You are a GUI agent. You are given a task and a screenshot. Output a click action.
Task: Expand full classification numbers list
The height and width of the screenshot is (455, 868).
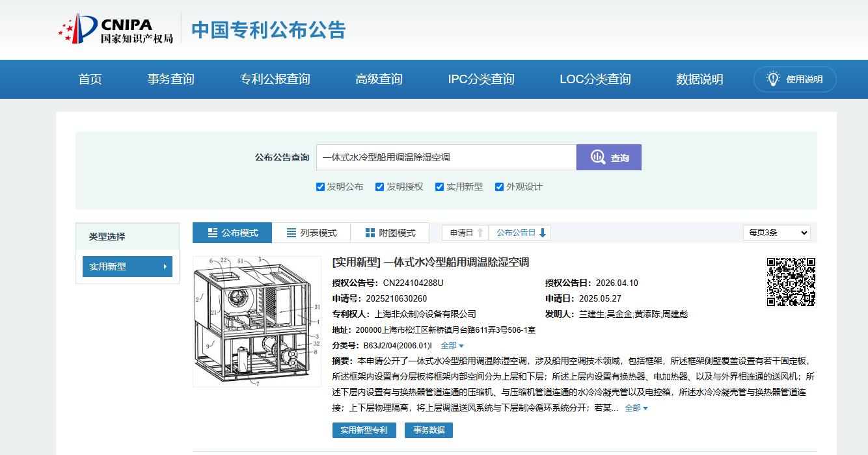coord(452,346)
